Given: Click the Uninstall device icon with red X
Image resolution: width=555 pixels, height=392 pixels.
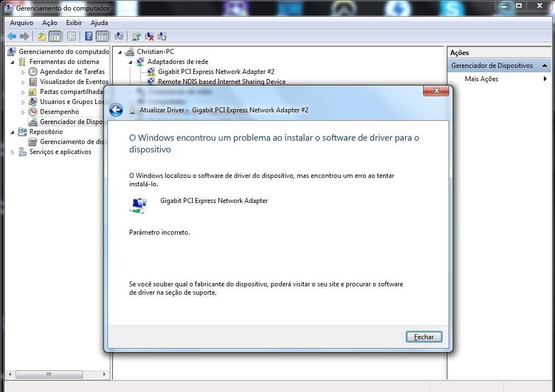Looking at the screenshot, I should [x=149, y=36].
